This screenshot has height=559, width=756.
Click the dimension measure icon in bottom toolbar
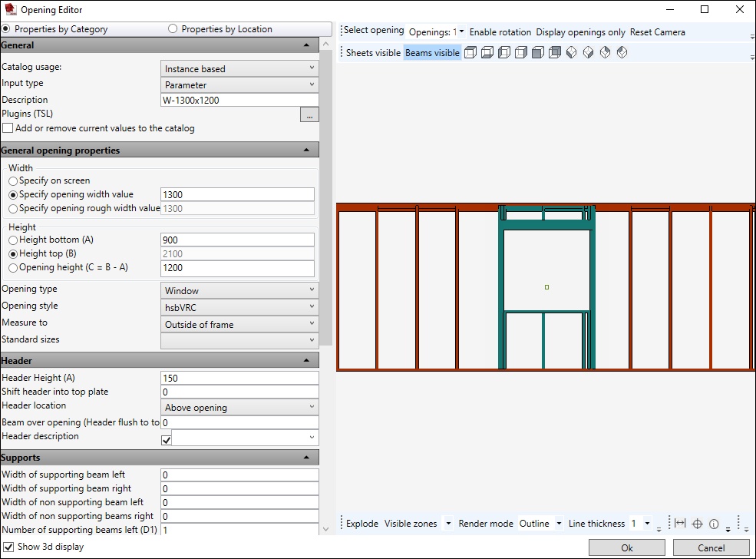[x=680, y=524]
